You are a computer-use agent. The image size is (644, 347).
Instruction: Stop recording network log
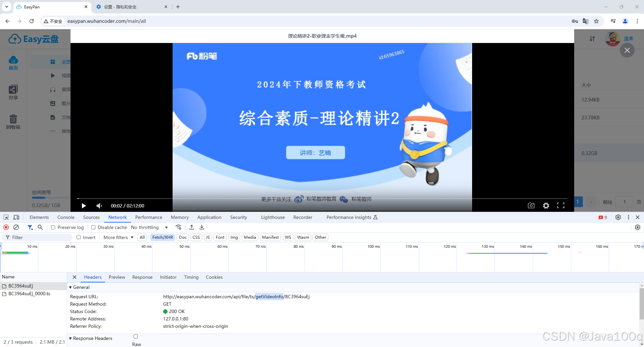[x=6, y=227]
